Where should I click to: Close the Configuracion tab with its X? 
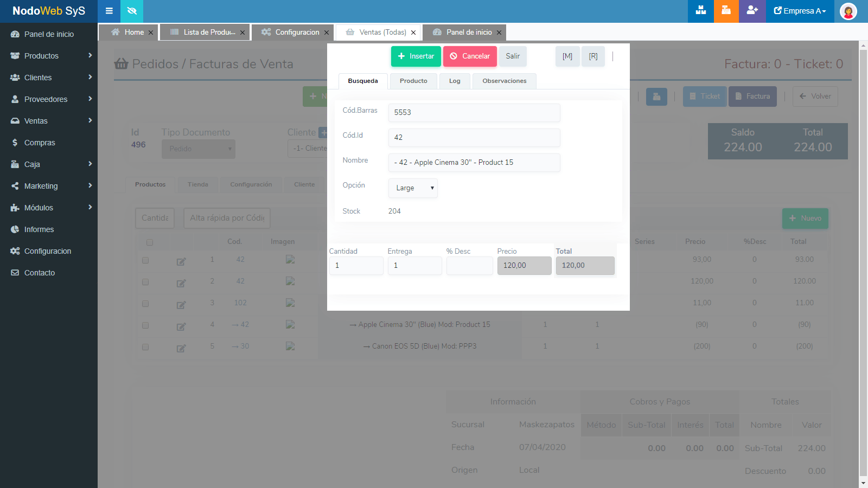327,33
